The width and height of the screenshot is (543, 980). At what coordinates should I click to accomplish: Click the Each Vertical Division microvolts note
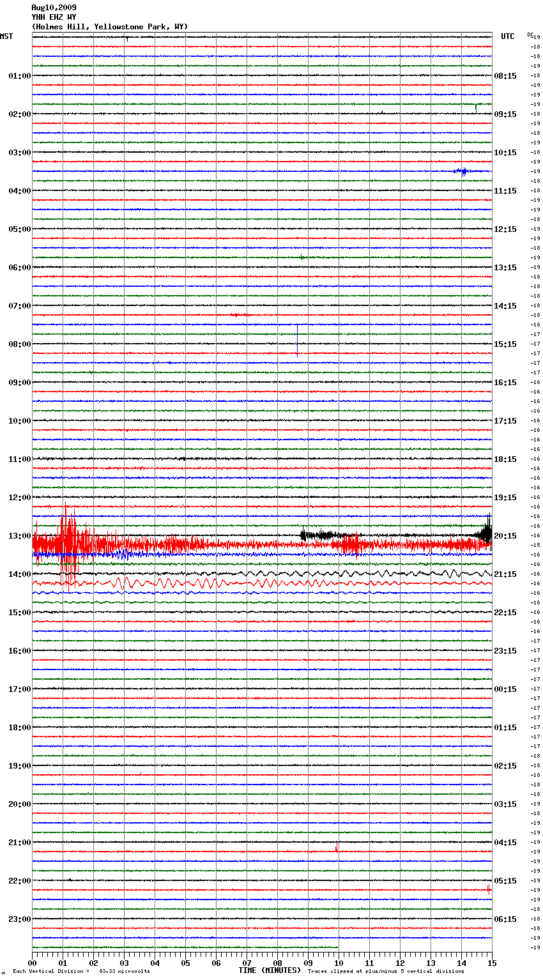pyautogui.click(x=81, y=972)
